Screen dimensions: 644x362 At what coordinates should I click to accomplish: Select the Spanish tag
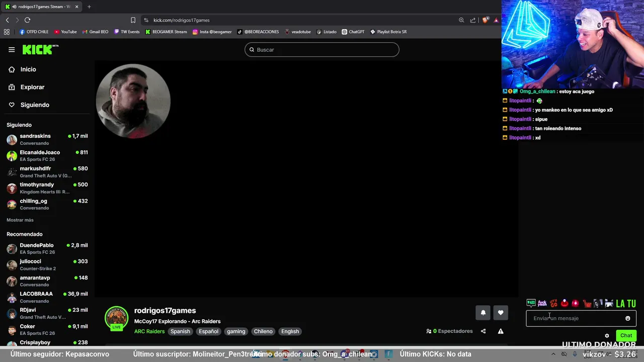pyautogui.click(x=180, y=331)
